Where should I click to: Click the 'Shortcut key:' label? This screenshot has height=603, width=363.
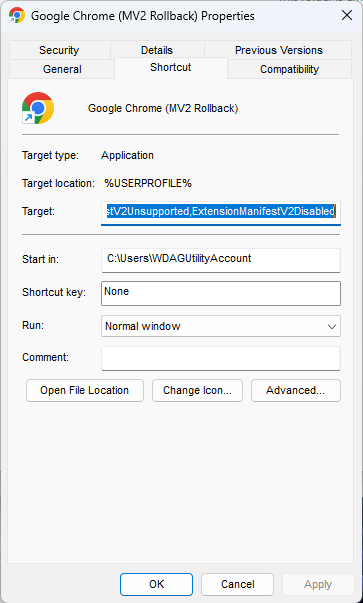pos(54,292)
